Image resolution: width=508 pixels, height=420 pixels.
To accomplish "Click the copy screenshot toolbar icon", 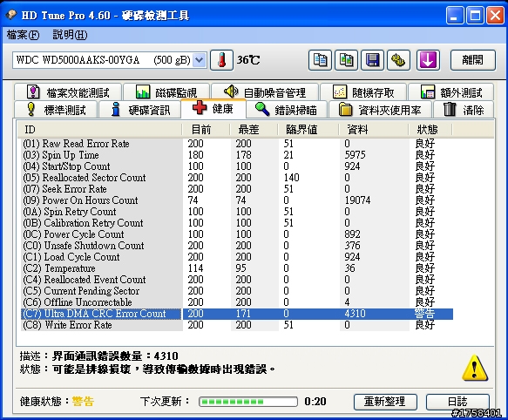I will (x=346, y=60).
